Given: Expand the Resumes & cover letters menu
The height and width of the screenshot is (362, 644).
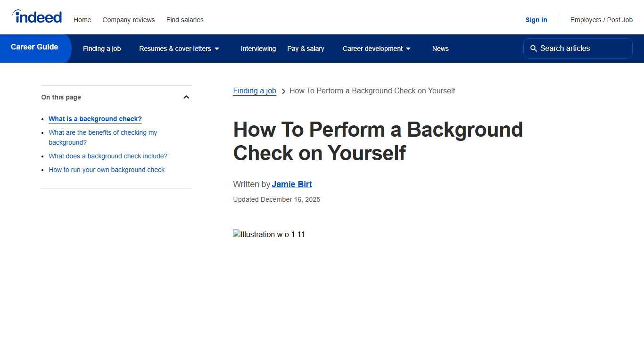Looking at the screenshot, I should point(175,49).
